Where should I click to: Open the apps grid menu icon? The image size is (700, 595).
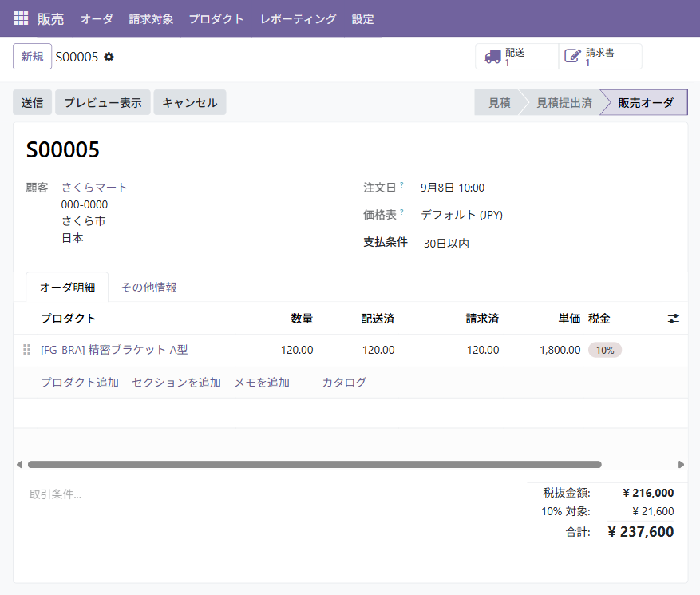point(21,18)
